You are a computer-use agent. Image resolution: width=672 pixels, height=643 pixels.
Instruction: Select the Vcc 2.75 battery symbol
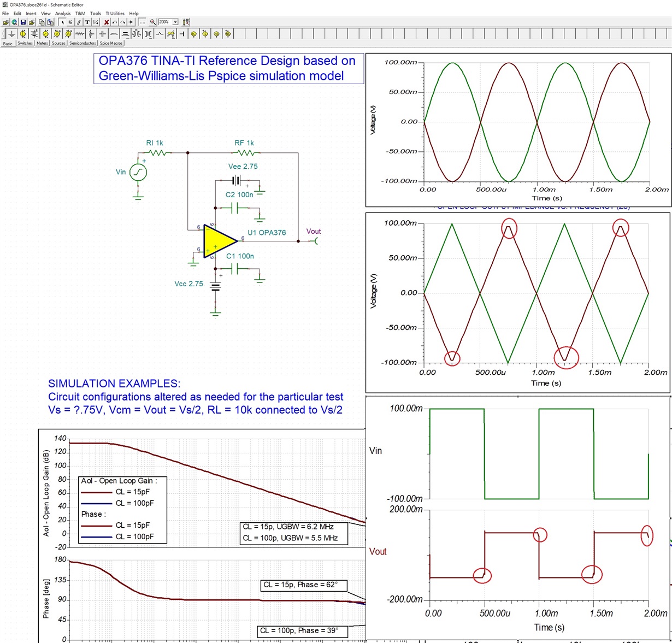pyautogui.click(x=216, y=286)
